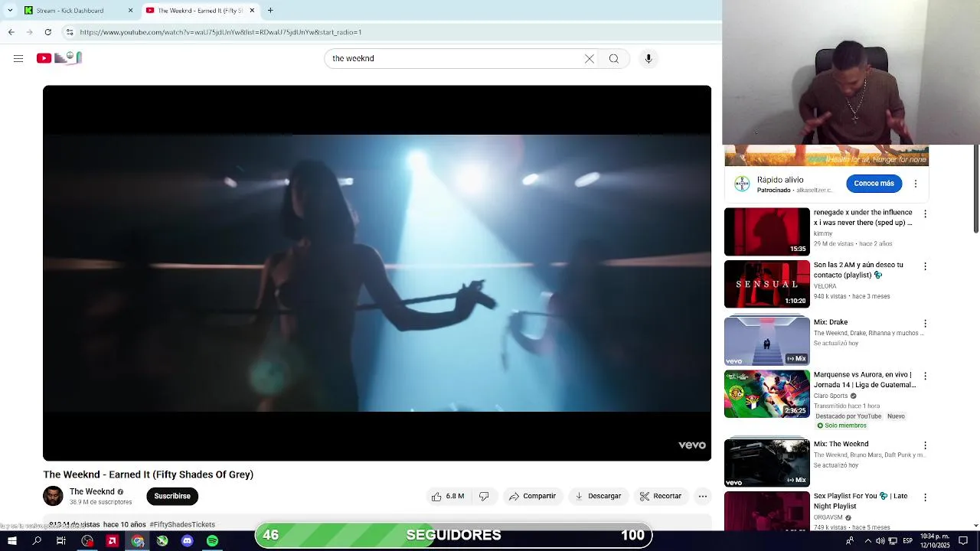The width and height of the screenshot is (980, 551).
Task: Switch the ESP keyboard language indicator
Action: point(908,541)
